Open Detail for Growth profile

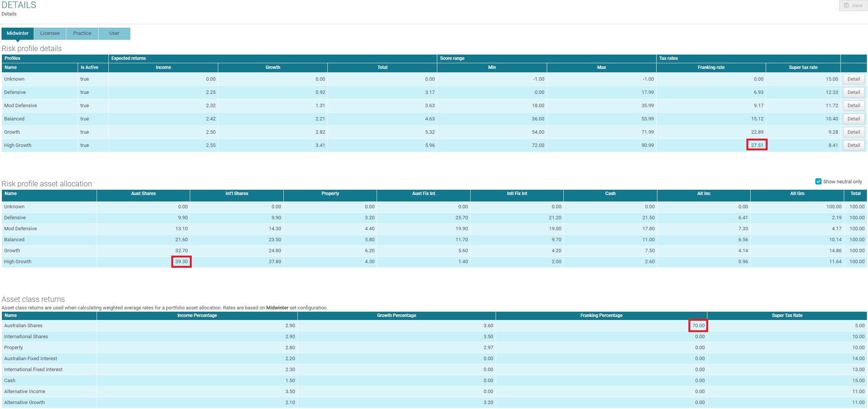[x=854, y=132]
